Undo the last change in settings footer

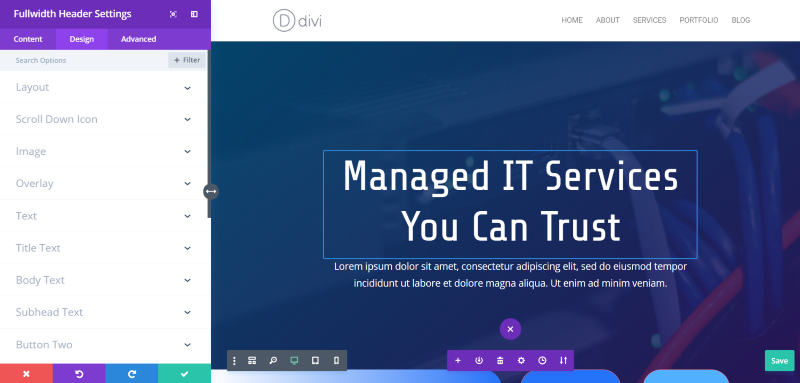pos(79,374)
